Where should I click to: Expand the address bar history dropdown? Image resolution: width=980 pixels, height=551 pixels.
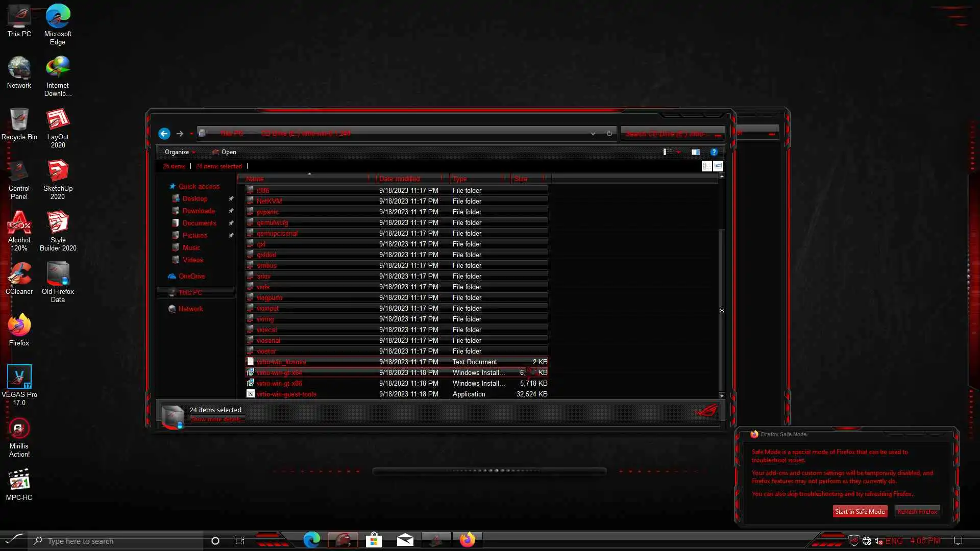(593, 133)
